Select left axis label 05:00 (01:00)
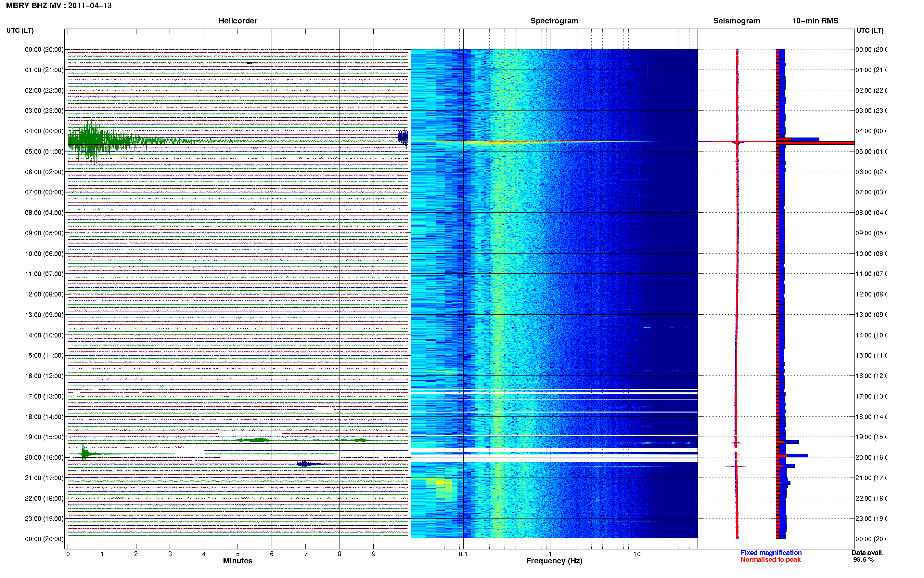This screenshot has width=924, height=578. coord(44,151)
